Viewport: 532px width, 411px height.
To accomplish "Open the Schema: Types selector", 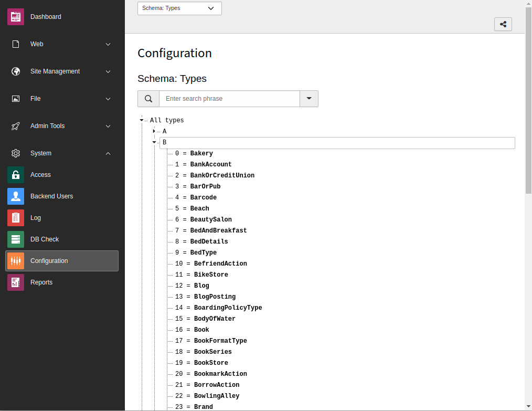I will tap(179, 8).
